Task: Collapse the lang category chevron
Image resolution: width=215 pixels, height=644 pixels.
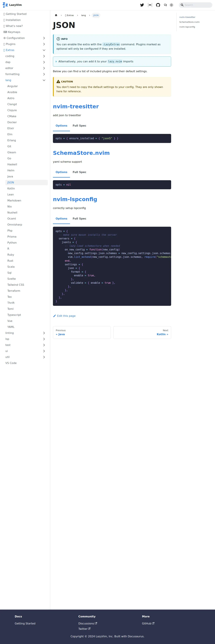Action: [44, 80]
